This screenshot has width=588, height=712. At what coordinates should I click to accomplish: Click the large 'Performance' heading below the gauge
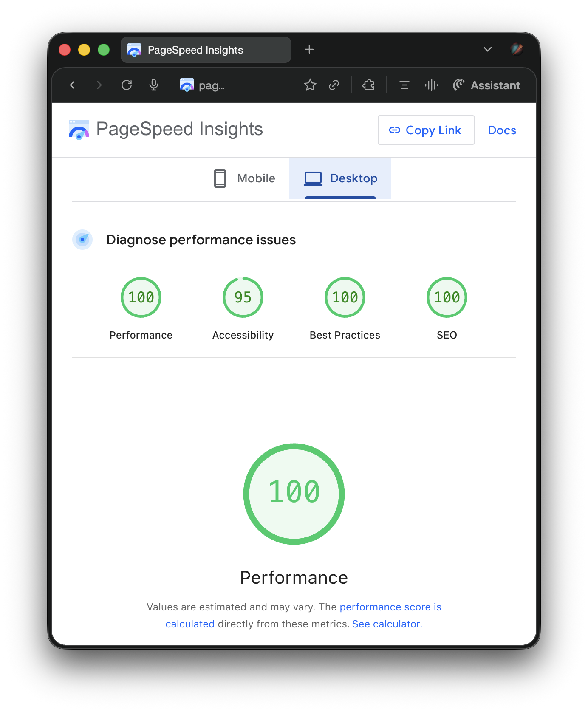tap(294, 578)
